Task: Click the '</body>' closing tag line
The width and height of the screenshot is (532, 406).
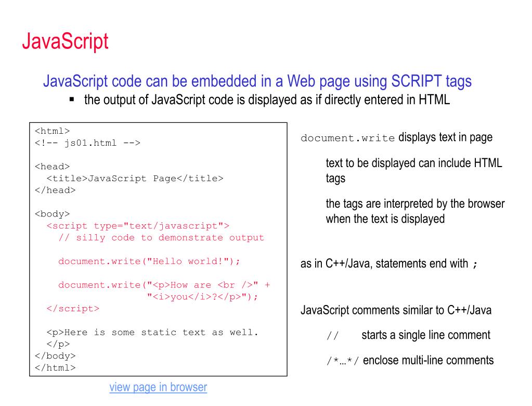Action: [55, 356]
